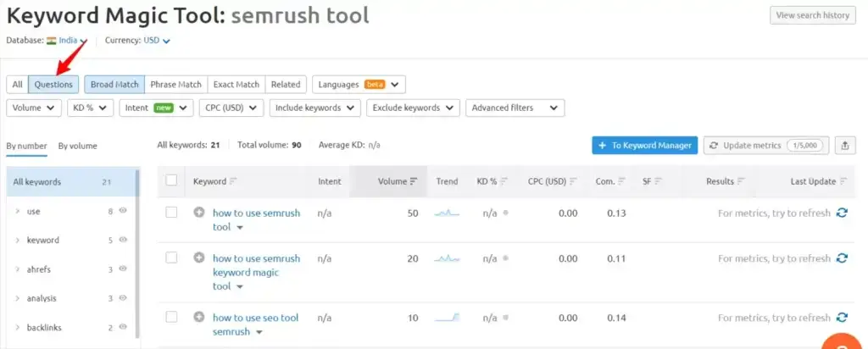Toggle eye icon for 'keyword' group
Viewport: 868px width, 349px height.
123,240
